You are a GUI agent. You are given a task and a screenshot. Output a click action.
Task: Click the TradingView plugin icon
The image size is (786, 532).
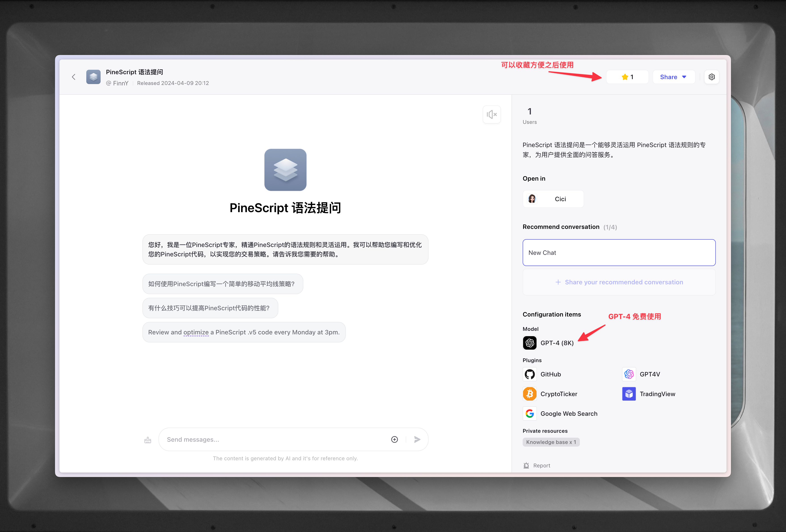[629, 394]
